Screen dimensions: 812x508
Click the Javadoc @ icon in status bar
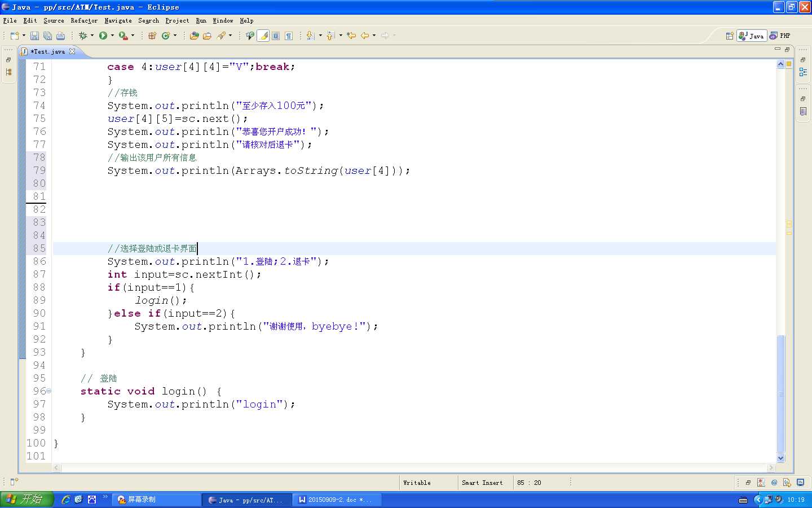pyautogui.click(x=774, y=483)
